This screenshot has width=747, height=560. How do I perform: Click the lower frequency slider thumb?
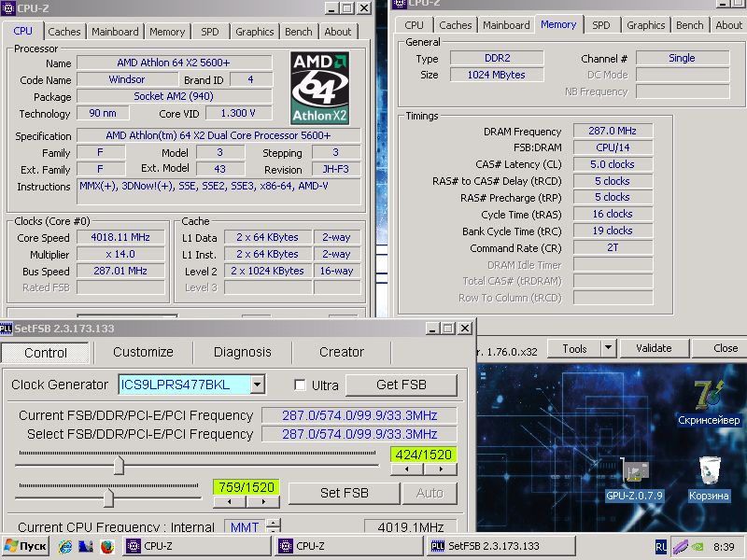[x=108, y=498]
